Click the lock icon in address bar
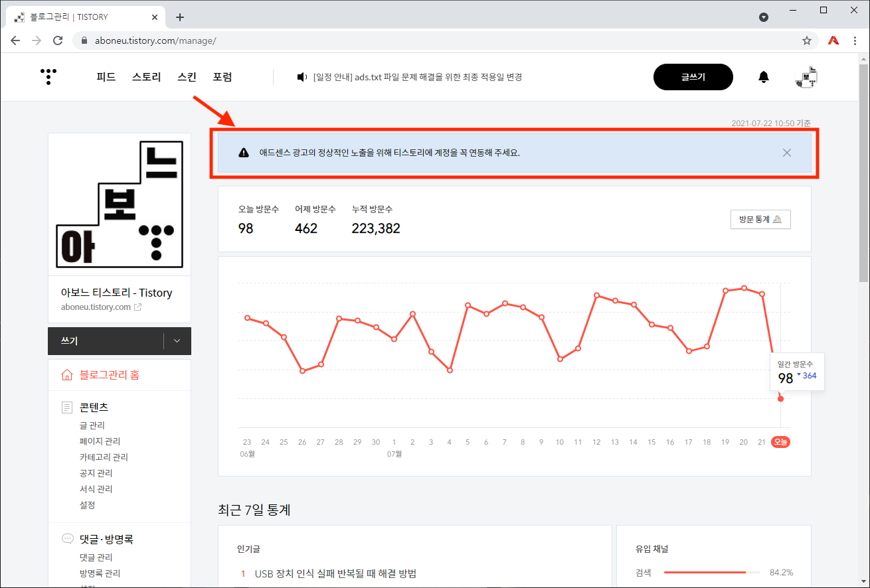Screen dimensions: 870x588 [84, 41]
